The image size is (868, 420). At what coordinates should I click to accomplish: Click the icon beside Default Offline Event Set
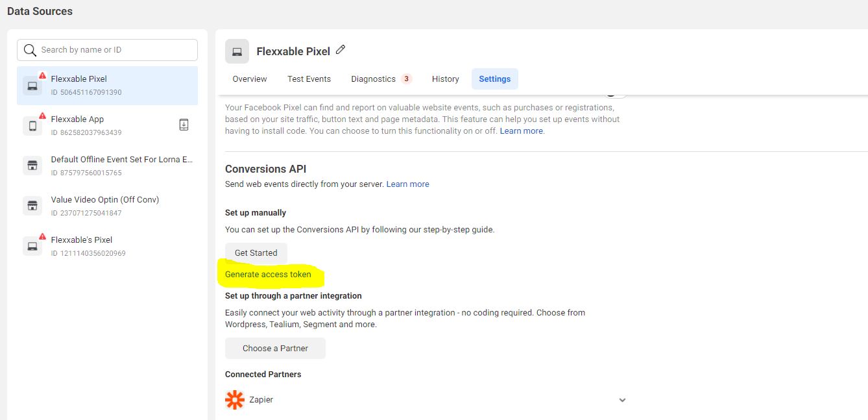32,165
